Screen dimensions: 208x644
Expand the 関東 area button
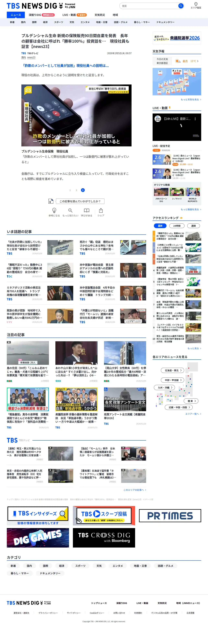coord(191,401)
